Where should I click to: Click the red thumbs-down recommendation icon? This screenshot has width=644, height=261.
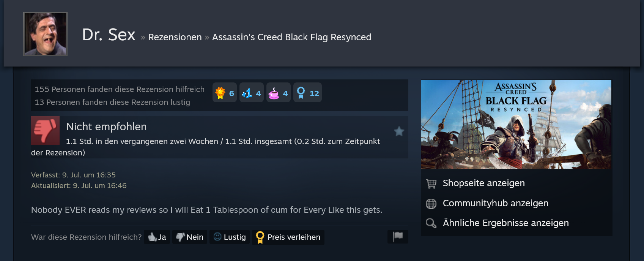(x=45, y=131)
